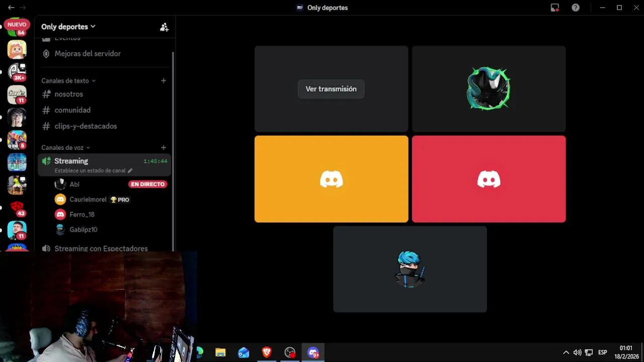This screenshot has width=644, height=362.
Task: Click the green snake avatar video tile
Action: click(489, 88)
